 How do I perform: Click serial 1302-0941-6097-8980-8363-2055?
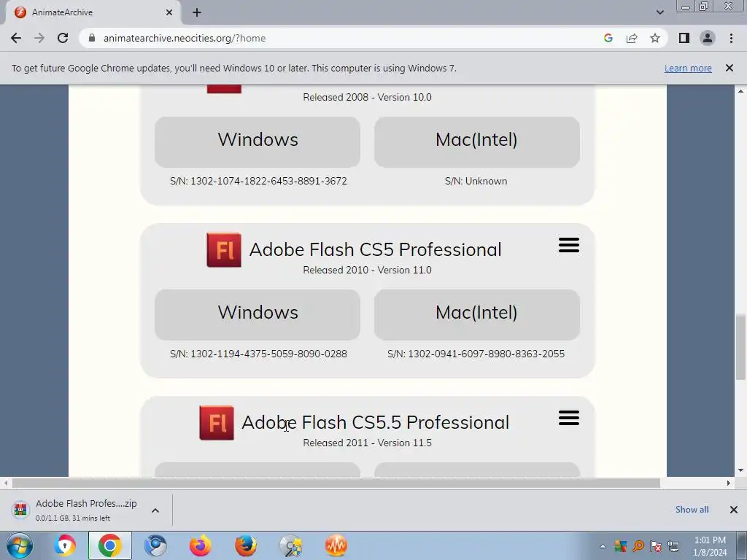487,354
